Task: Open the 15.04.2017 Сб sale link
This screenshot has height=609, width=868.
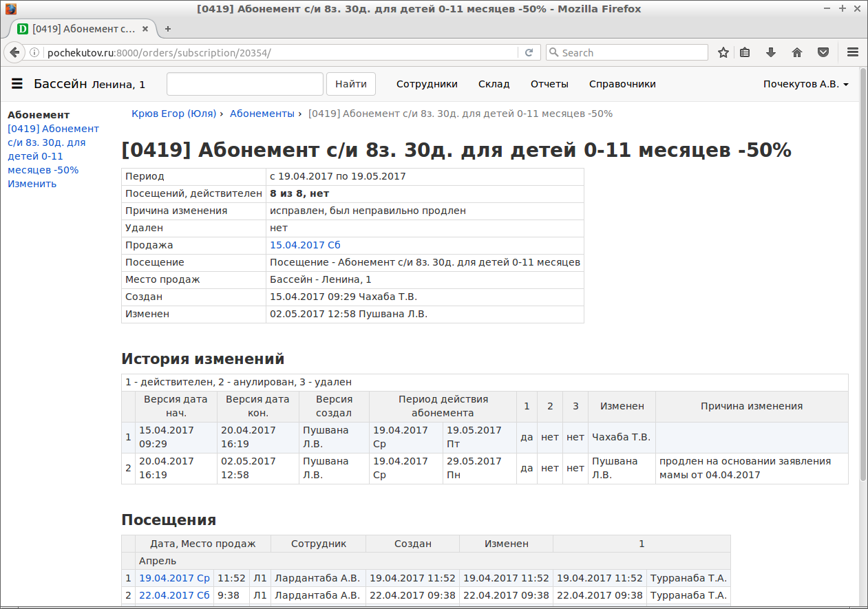Action: click(x=305, y=245)
